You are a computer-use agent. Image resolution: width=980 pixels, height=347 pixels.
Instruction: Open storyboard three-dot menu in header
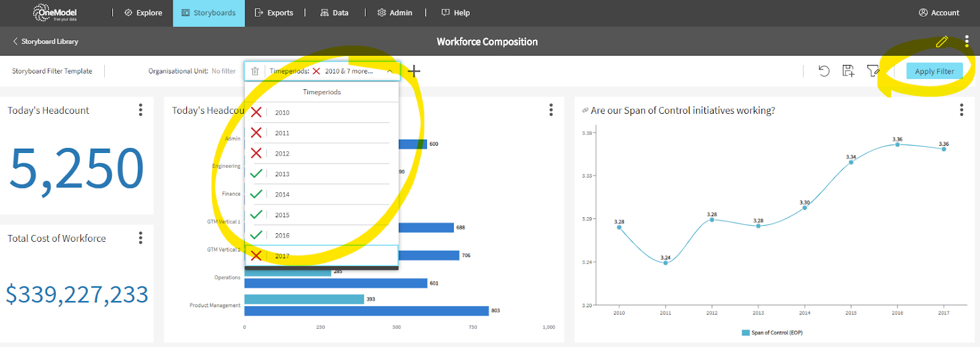pos(967,41)
